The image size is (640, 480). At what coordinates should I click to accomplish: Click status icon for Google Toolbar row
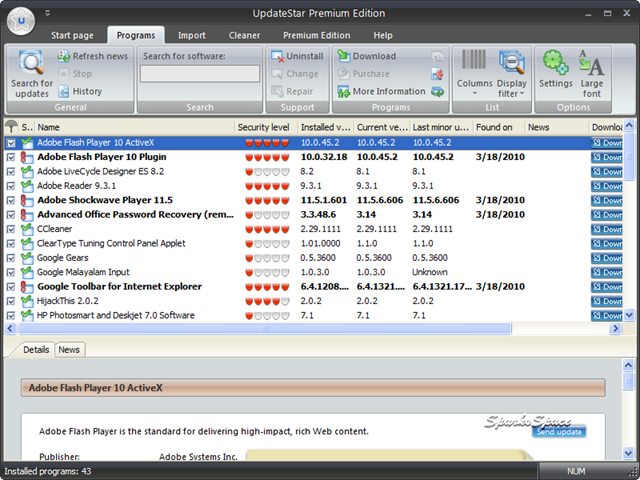[x=27, y=287]
